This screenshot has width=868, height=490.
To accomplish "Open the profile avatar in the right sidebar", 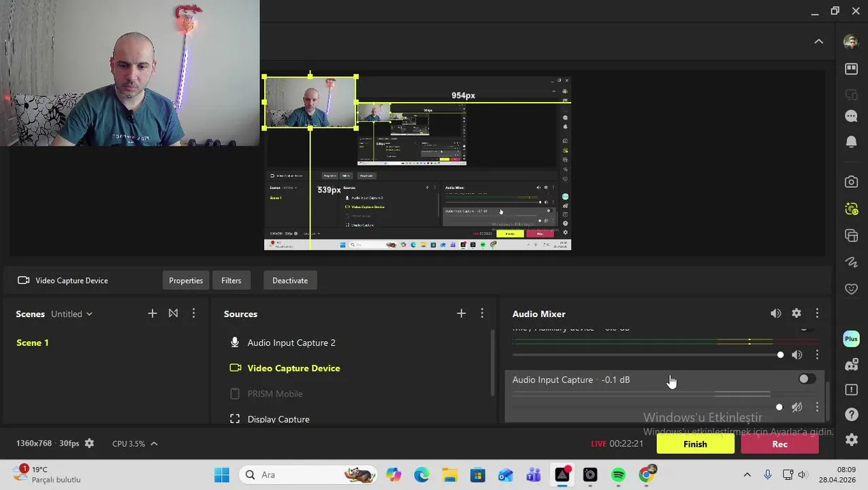I will pos(851,42).
